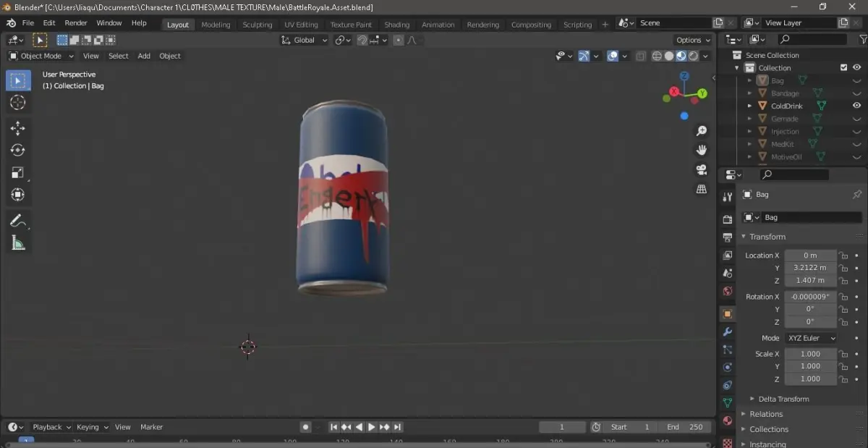
Task: Toggle viewport overlays
Action: 612,56
